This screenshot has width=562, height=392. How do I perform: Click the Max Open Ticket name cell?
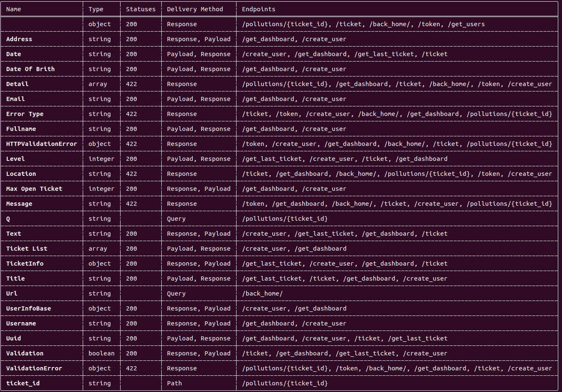tap(34, 189)
